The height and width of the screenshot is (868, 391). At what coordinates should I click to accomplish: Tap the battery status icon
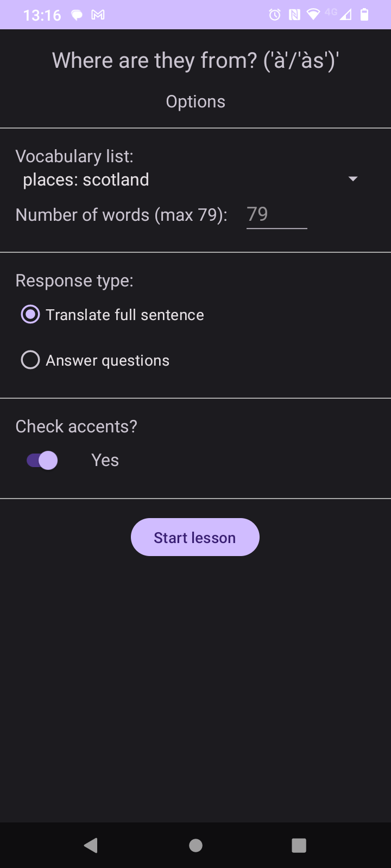[x=364, y=15]
